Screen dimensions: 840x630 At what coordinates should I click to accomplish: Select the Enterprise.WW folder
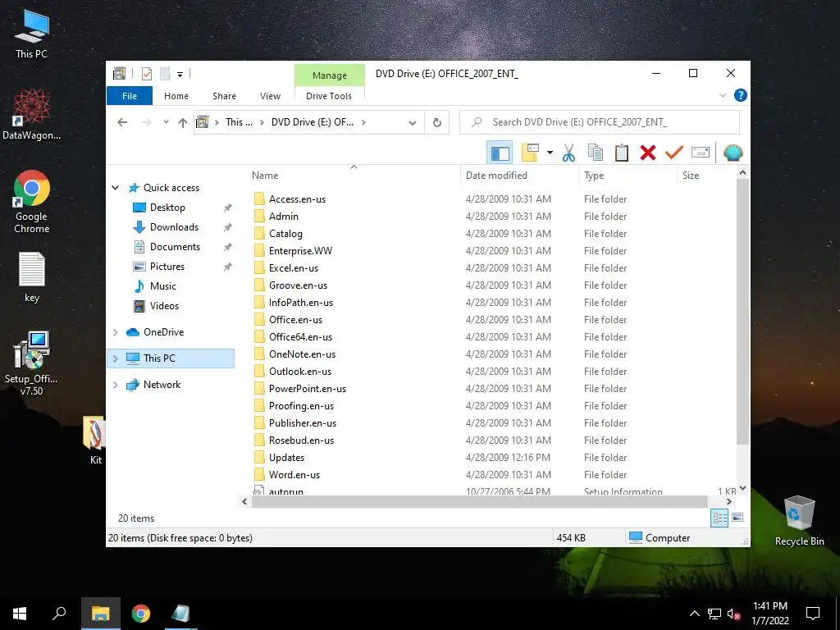[x=300, y=251]
